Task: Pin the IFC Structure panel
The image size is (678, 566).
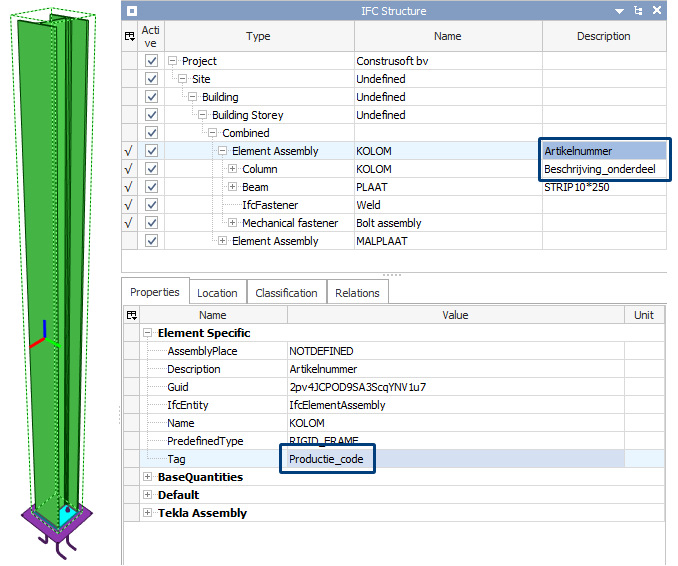Action: pos(638,11)
